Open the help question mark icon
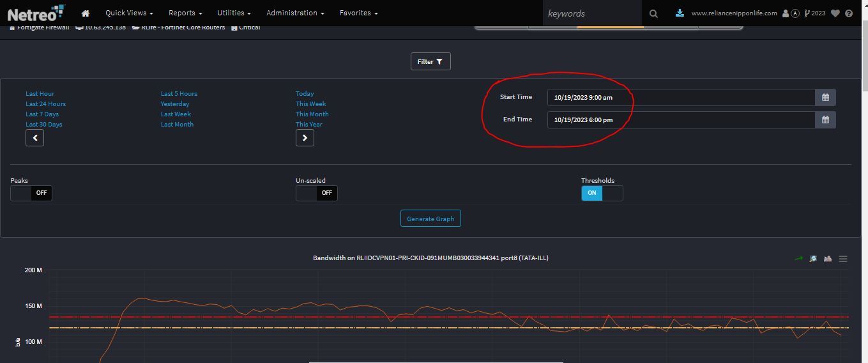This screenshot has width=868, height=363. point(849,13)
